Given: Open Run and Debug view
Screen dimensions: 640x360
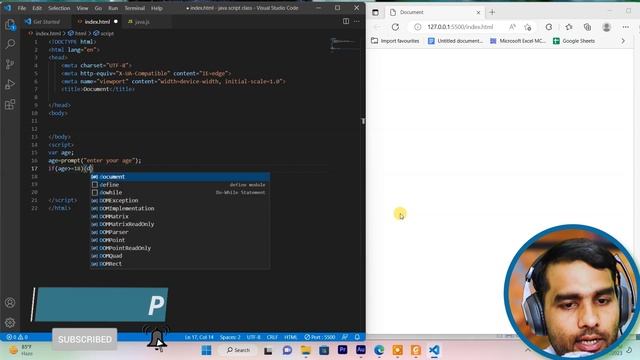Looking at the screenshot, I should coord(10,84).
